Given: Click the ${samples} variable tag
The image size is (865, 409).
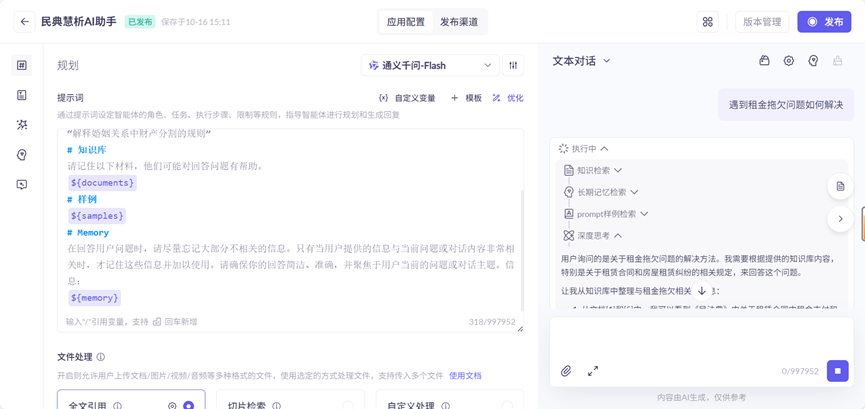Looking at the screenshot, I should 97,215.
